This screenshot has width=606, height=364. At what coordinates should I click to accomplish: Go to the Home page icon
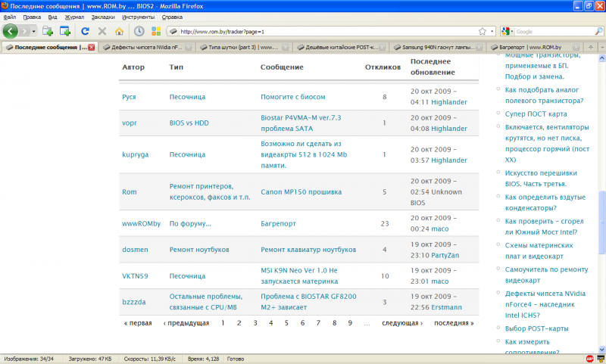tap(119, 31)
